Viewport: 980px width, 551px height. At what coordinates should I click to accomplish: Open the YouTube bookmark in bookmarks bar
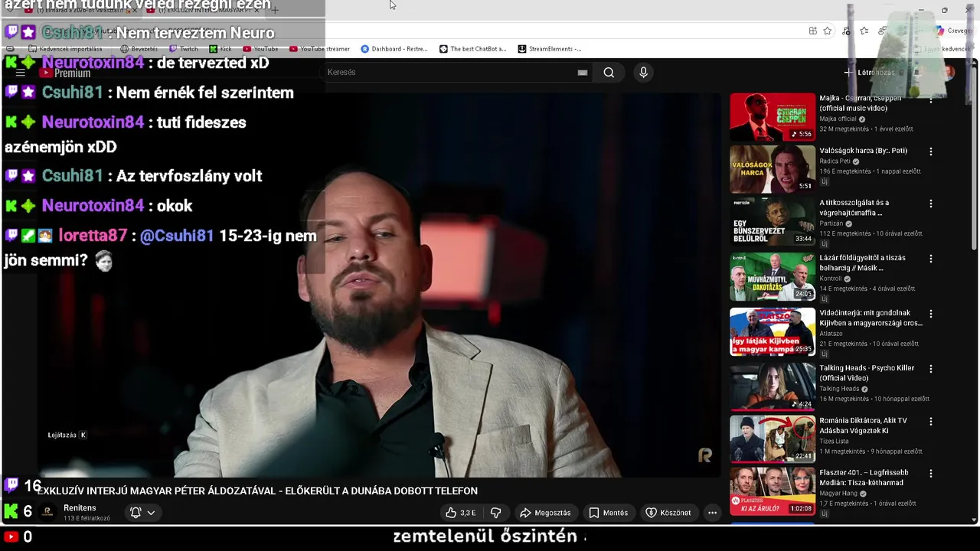click(260, 49)
